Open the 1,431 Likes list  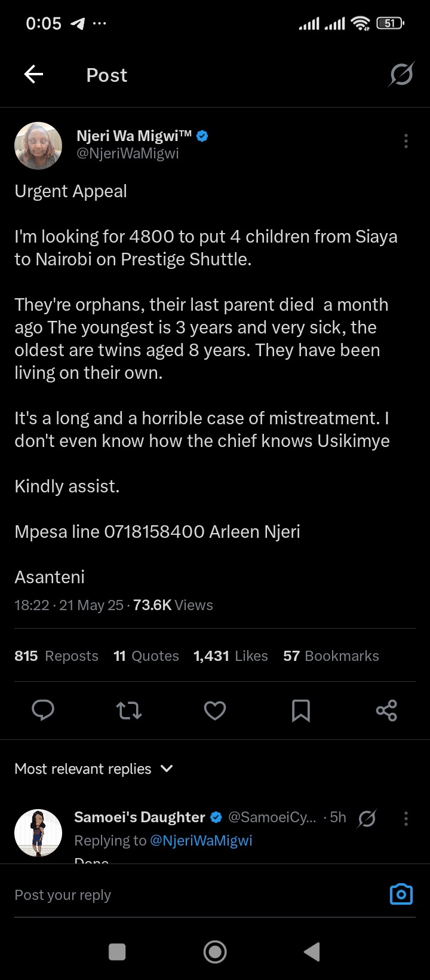[x=231, y=656]
